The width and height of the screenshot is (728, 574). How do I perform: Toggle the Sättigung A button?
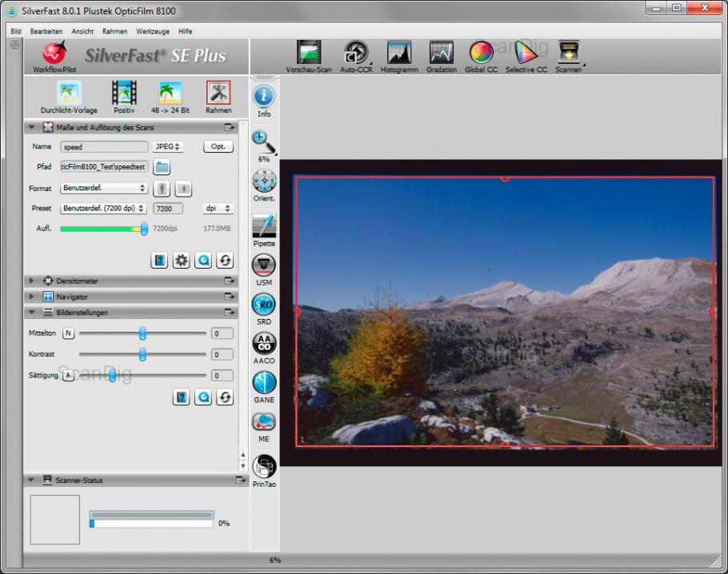[x=68, y=375]
